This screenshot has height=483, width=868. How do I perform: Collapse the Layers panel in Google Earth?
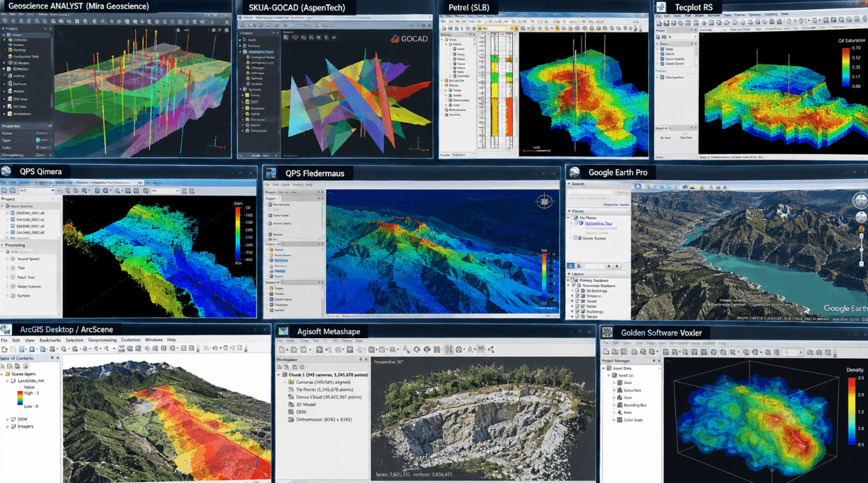coord(569,274)
